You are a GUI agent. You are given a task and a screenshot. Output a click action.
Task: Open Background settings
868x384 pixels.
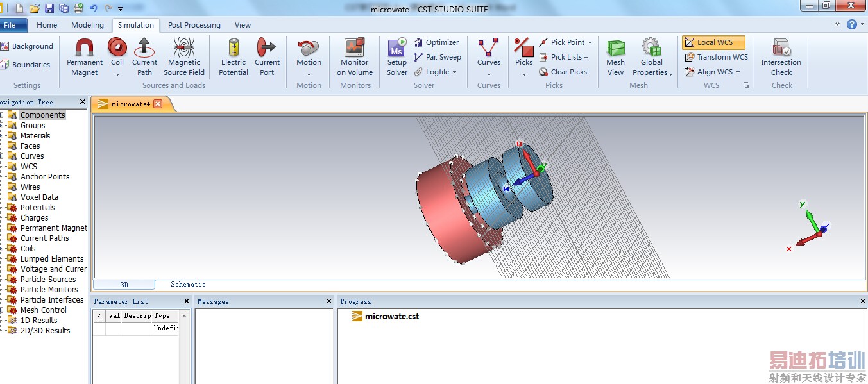tap(27, 46)
